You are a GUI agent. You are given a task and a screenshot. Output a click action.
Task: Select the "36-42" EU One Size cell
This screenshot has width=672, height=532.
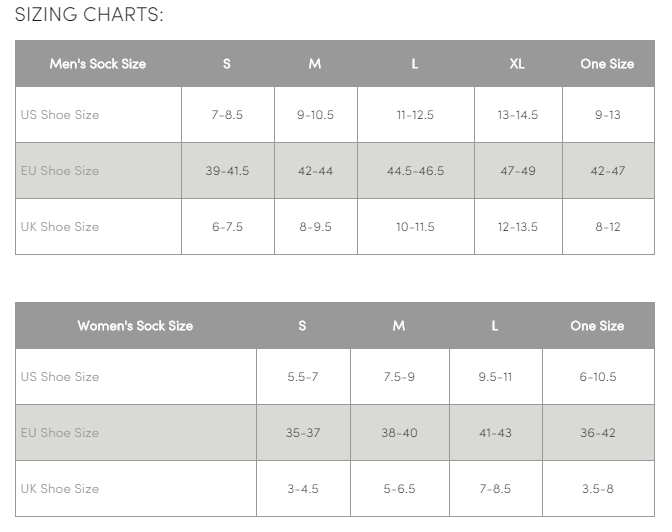coord(597,433)
